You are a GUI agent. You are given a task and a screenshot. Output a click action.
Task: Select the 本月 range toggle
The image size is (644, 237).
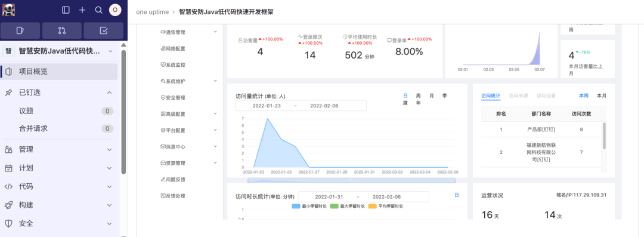click(x=602, y=96)
